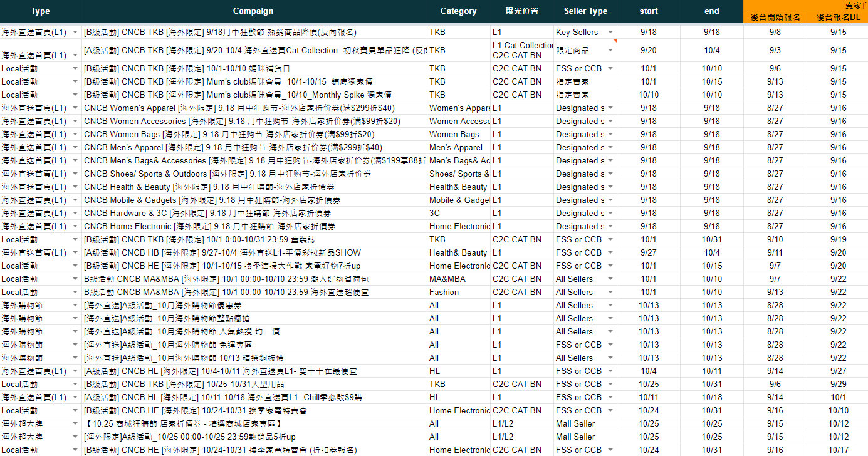Select the 人氣熱搜 均一價 campaign cell
Viewport: 868px width, 456px height.
coord(253,332)
